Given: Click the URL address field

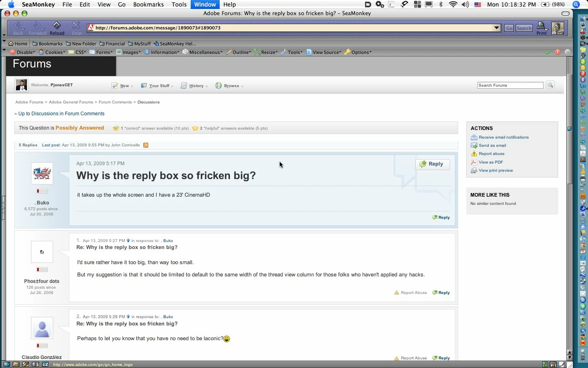Looking at the screenshot, I should click(x=293, y=28).
